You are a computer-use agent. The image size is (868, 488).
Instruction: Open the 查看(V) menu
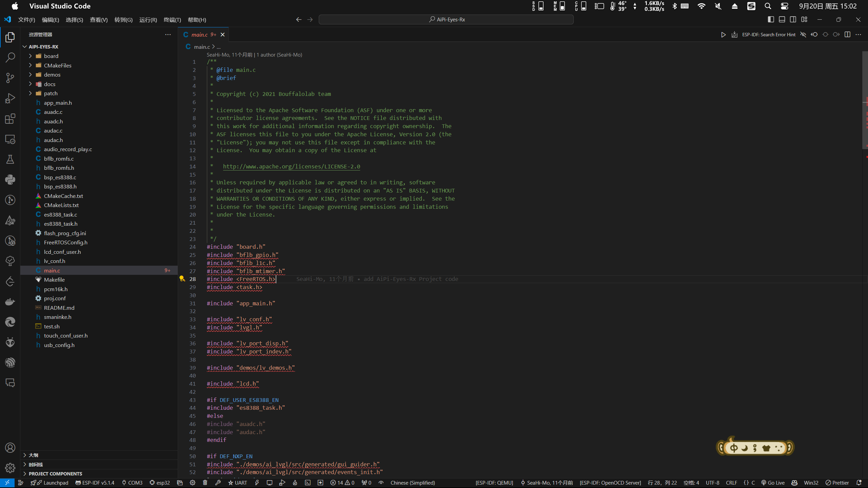coord(99,20)
